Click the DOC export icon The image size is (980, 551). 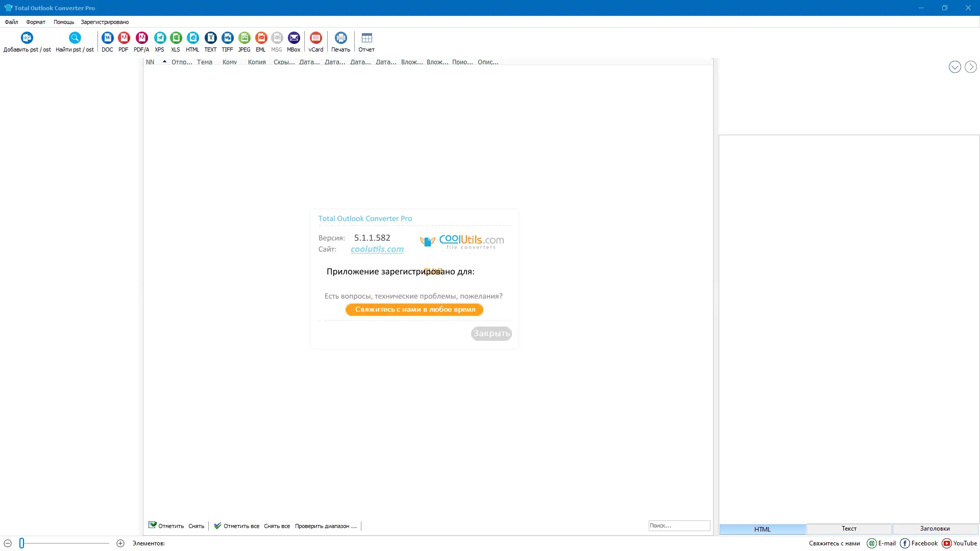[107, 38]
